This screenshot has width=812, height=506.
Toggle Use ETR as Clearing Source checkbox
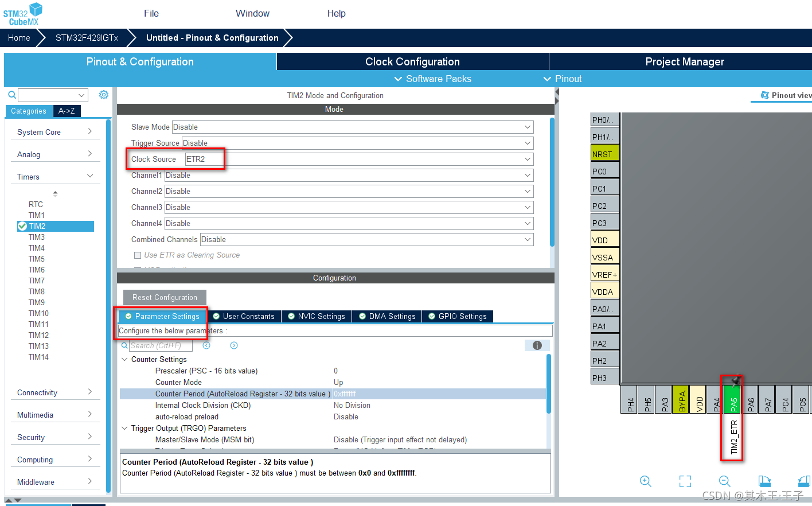click(138, 255)
